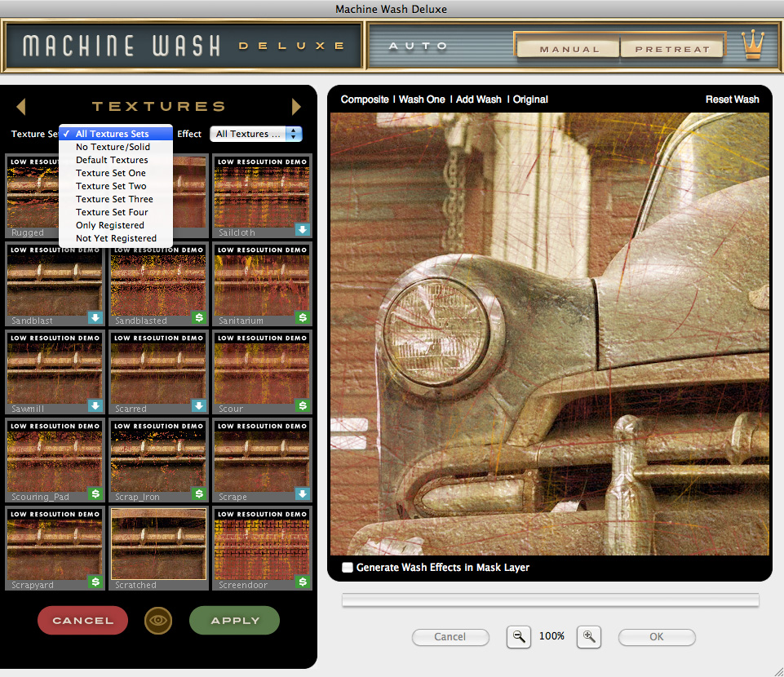Select the Sandblast texture thumbnail

[x=55, y=284]
